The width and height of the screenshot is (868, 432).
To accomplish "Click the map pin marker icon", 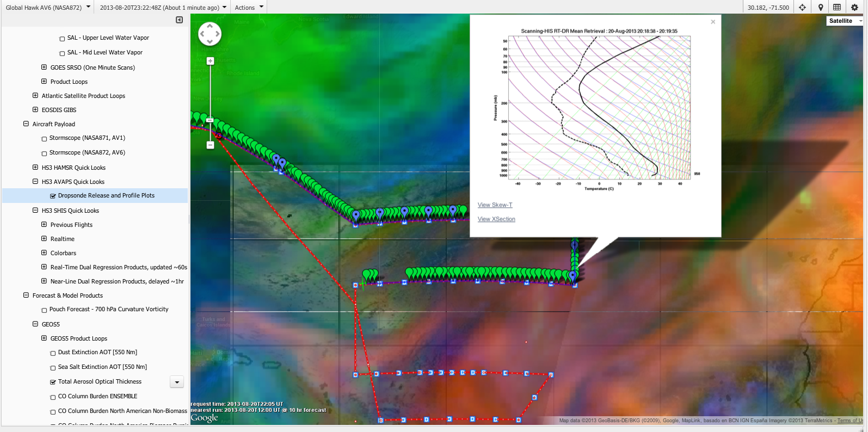I will pyautogui.click(x=821, y=7).
